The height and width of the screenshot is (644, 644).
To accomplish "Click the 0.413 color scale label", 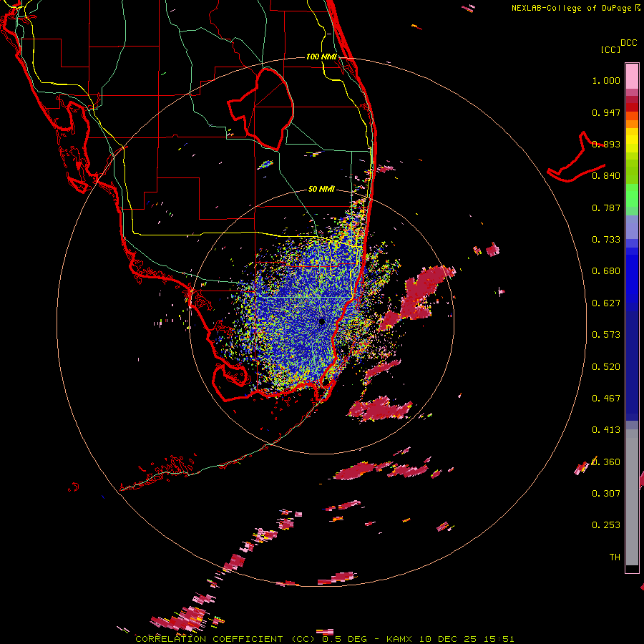I will [x=606, y=430].
